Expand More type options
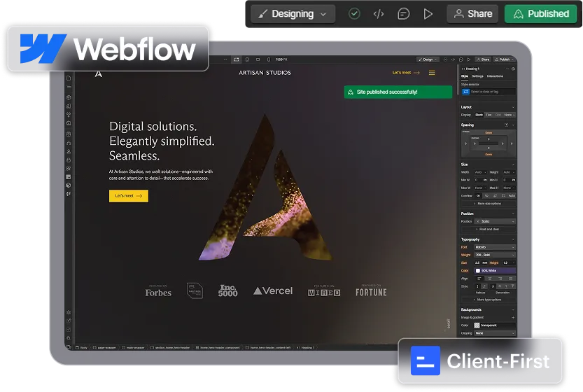Image resolution: width=583 pixels, height=392 pixels. click(x=489, y=300)
